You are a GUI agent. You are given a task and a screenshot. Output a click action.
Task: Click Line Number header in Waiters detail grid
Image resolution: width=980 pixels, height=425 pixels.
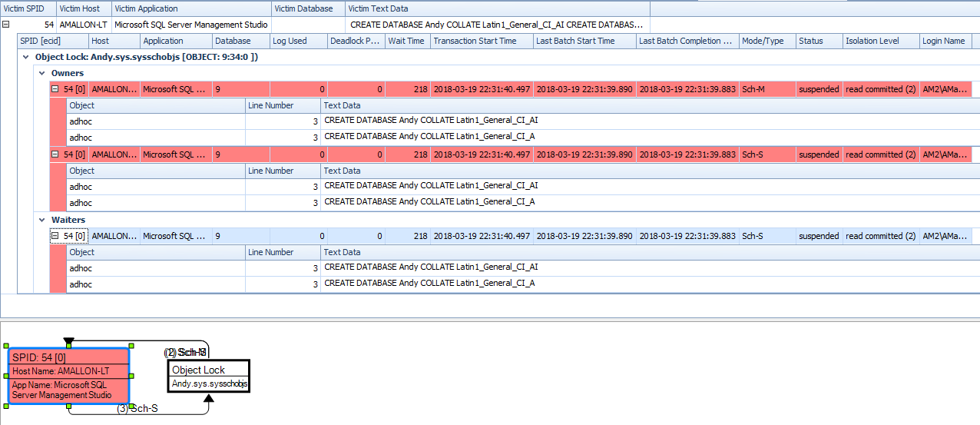pos(283,252)
